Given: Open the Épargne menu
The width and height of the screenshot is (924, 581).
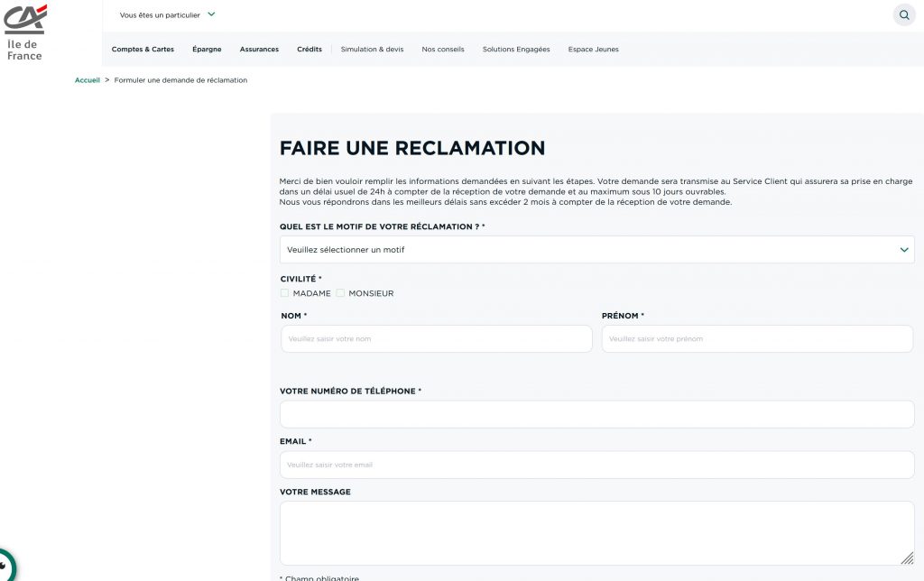Looking at the screenshot, I should [x=207, y=50].
